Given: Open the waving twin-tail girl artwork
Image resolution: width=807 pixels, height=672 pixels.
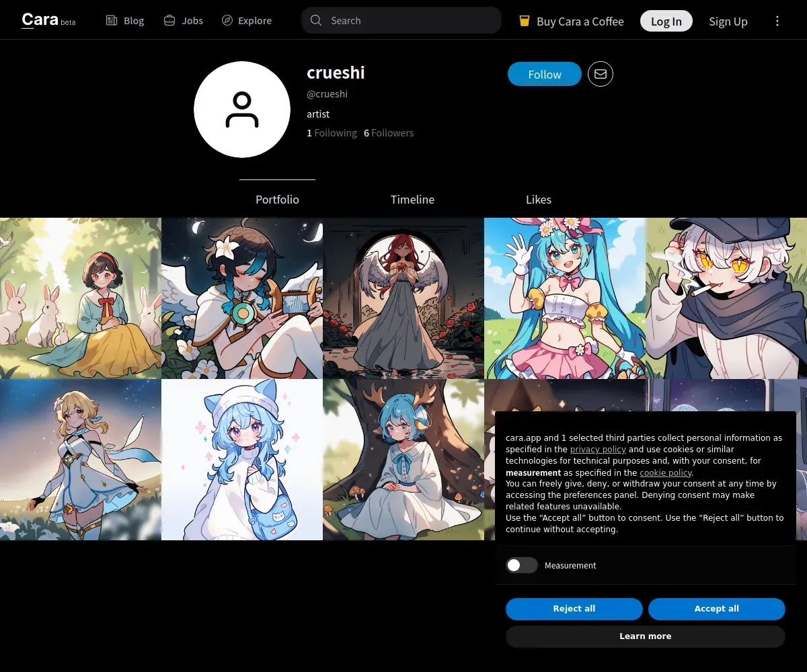Looking at the screenshot, I should pos(565,298).
